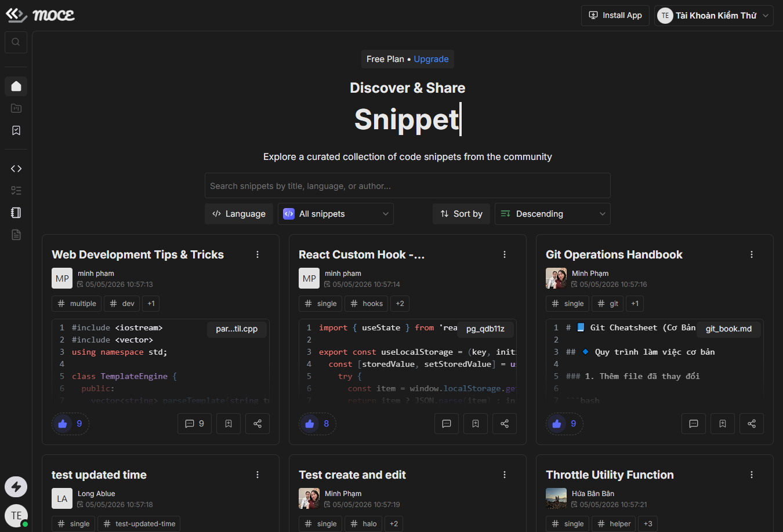
Task: Open options menu for React Custom Hook card
Action: click(x=505, y=254)
